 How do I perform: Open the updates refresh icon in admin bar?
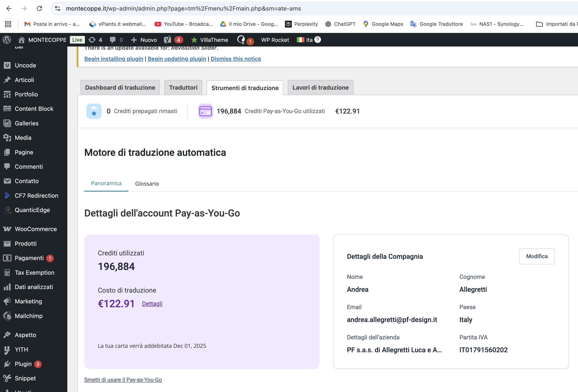pos(92,40)
